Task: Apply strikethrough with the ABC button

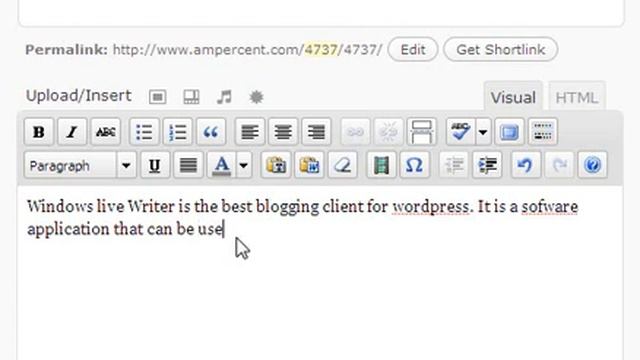Action: (x=106, y=132)
